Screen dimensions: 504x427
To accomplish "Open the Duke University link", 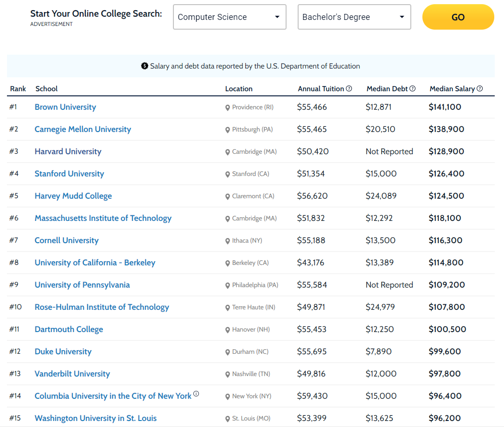I will pyautogui.click(x=63, y=351).
